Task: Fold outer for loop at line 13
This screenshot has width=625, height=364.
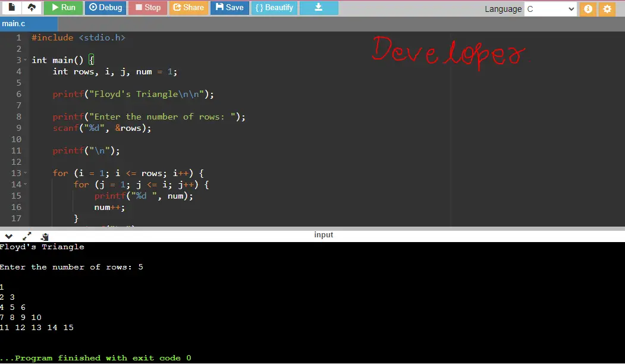Action: 25,173
